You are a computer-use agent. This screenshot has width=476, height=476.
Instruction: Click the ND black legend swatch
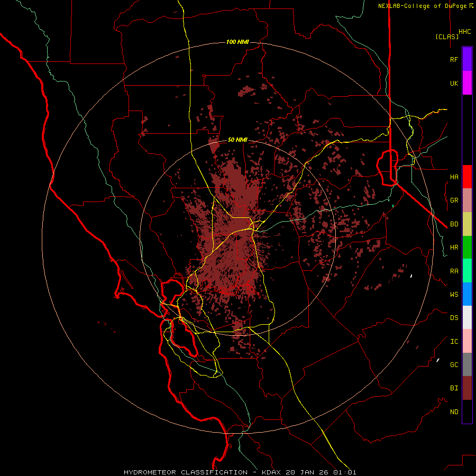coord(467,411)
